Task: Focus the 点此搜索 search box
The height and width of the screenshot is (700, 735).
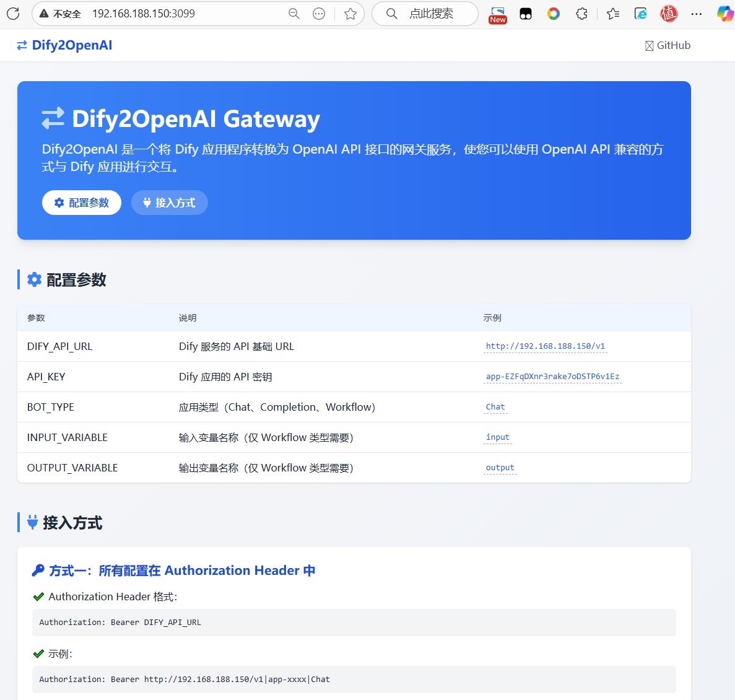Action: point(425,14)
